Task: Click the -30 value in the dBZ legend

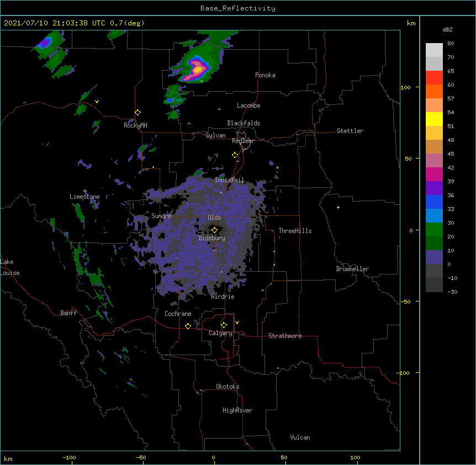Action: 452,292
